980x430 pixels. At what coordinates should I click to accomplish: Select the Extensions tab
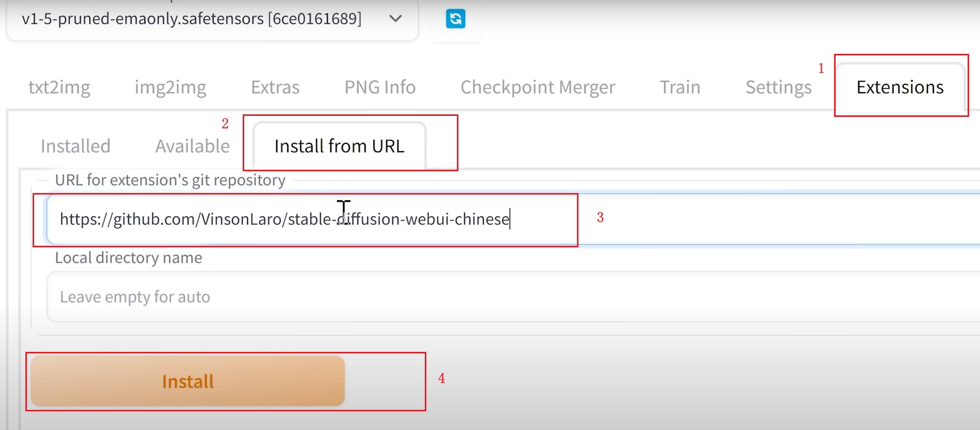pyautogui.click(x=900, y=87)
